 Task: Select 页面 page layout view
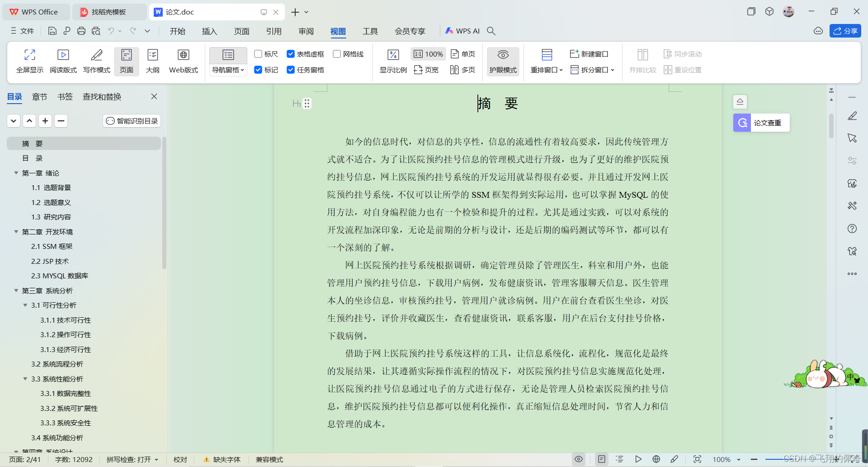127,61
